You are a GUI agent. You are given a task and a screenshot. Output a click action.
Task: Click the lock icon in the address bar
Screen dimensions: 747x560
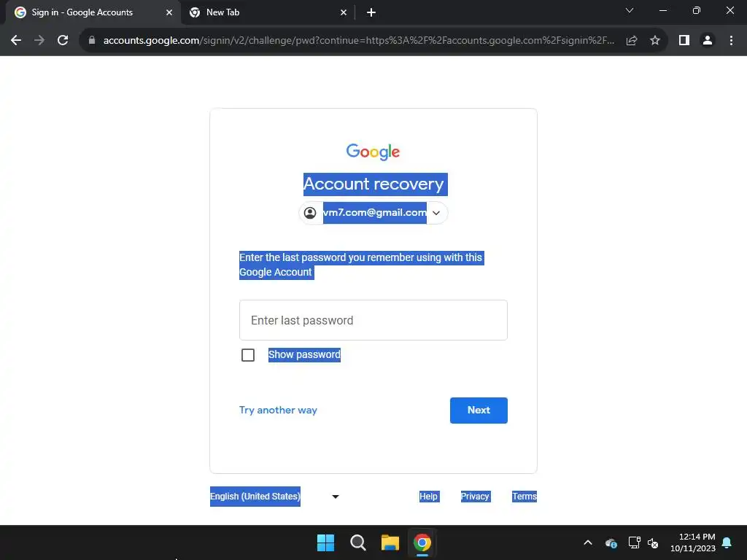pos(92,41)
